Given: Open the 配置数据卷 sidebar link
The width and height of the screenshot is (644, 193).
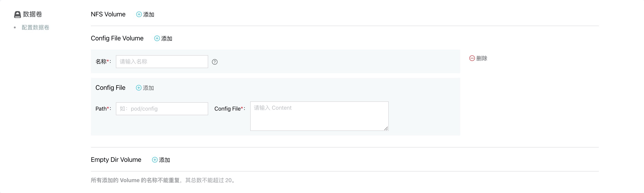Looking at the screenshot, I should [36, 27].
